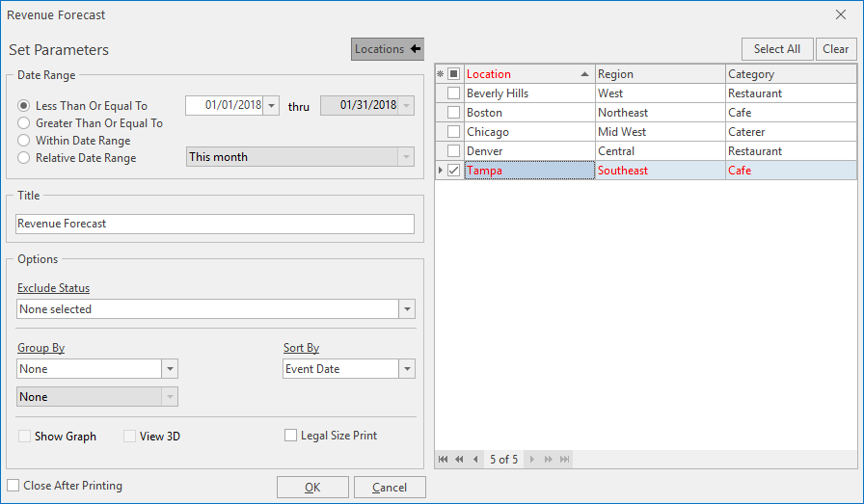
Task: Open the Group By dropdown
Action: (170, 368)
